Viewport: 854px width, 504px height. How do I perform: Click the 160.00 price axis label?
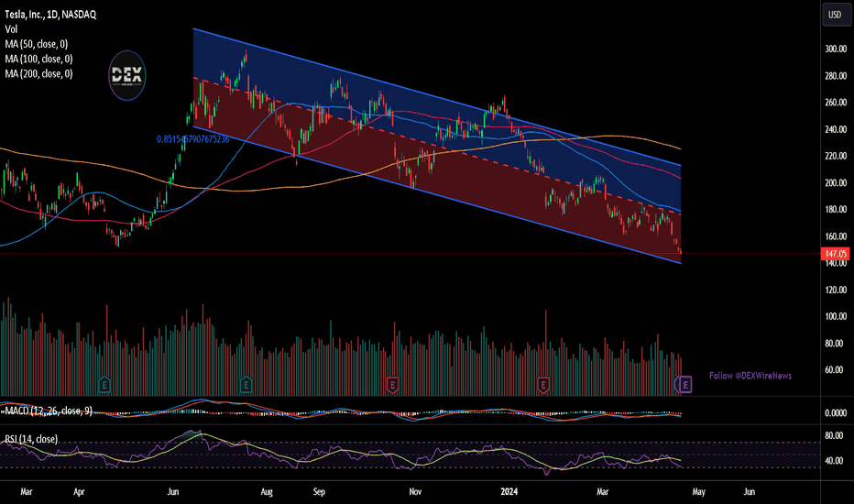(836, 236)
